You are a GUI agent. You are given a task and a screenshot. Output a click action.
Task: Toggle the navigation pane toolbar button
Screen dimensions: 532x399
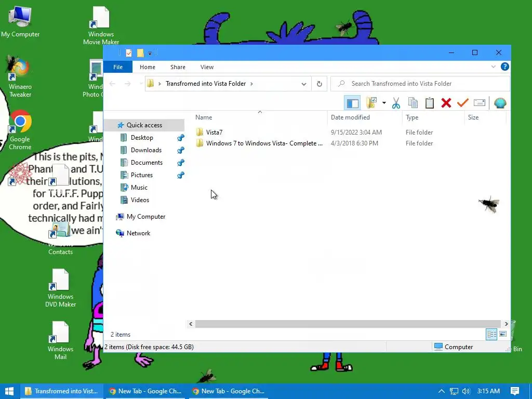tap(352, 103)
